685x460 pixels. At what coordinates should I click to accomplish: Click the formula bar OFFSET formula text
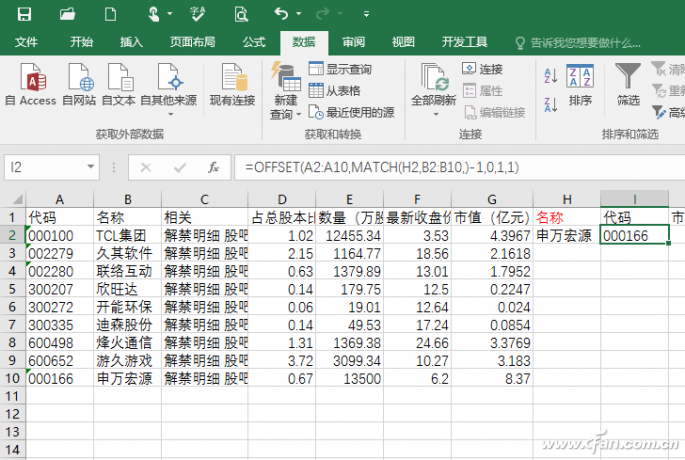[x=382, y=167]
